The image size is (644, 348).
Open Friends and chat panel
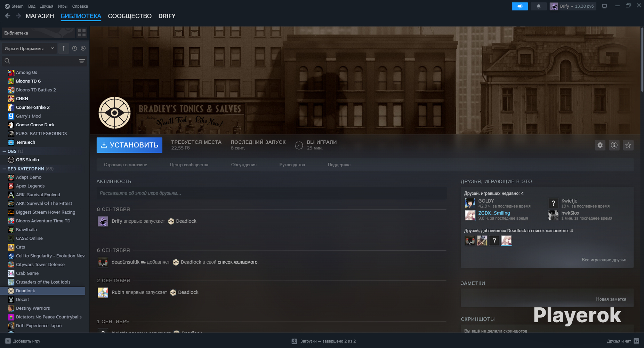pos(623,341)
